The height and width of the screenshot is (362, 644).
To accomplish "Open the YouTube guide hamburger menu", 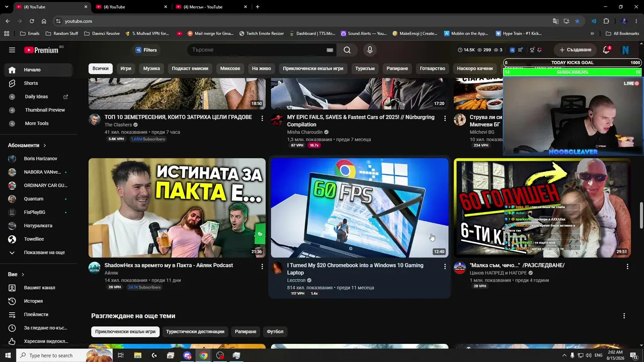I will pyautogui.click(x=12, y=50).
